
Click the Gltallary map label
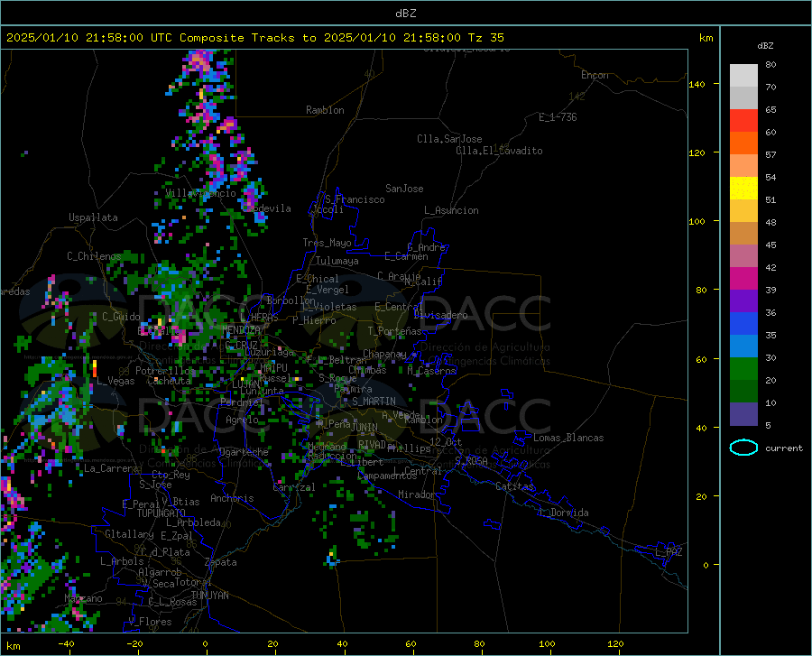pos(129,534)
